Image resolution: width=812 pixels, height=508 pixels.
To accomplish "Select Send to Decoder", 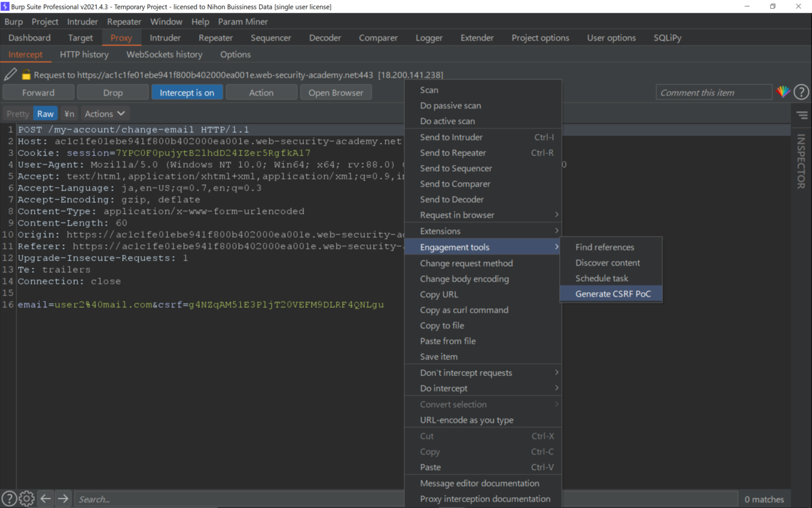I will pos(483,199).
